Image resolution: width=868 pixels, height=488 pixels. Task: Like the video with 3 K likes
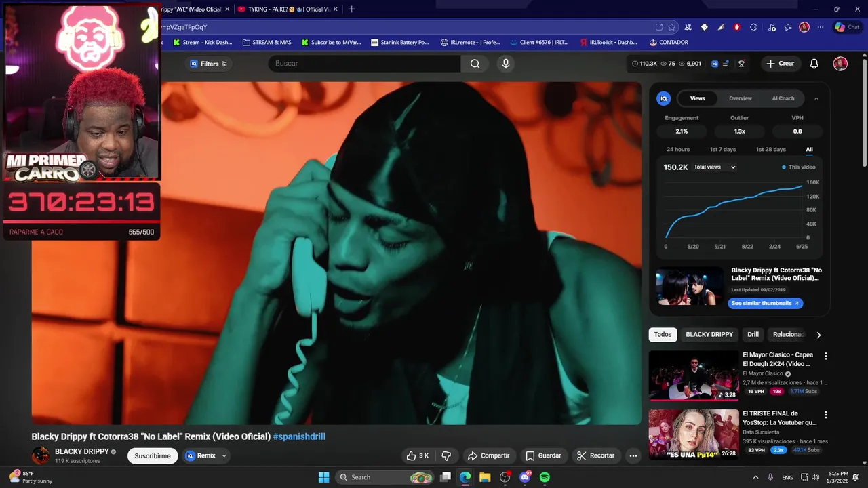[418, 455]
